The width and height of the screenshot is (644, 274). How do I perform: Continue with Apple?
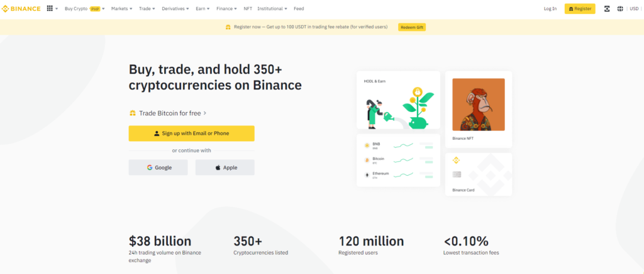pyautogui.click(x=225, y=168)
